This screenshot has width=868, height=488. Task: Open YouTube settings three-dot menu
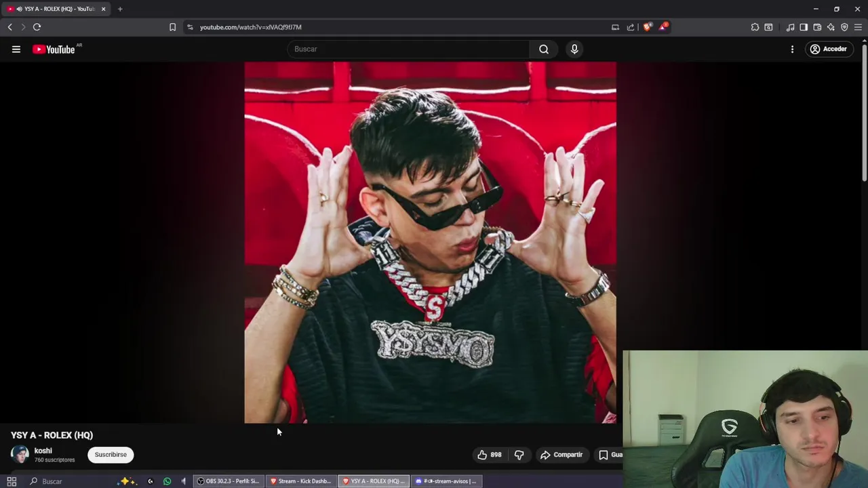pos(792,49)
